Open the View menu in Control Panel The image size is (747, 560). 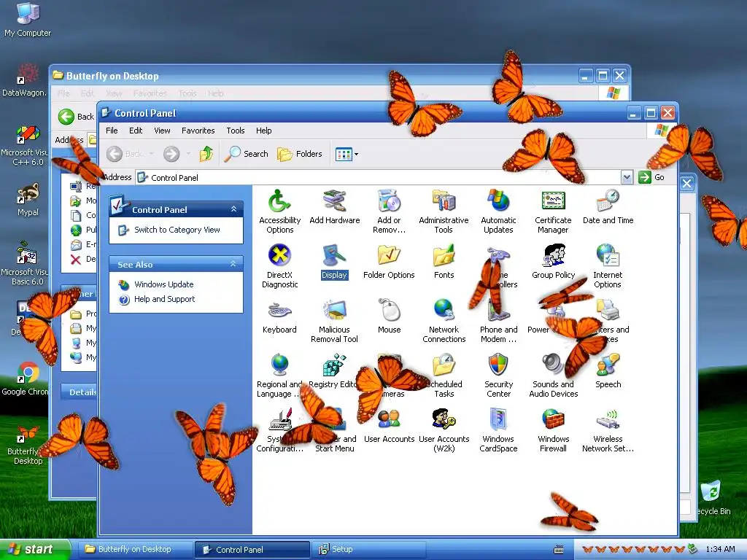coord(162,131)
